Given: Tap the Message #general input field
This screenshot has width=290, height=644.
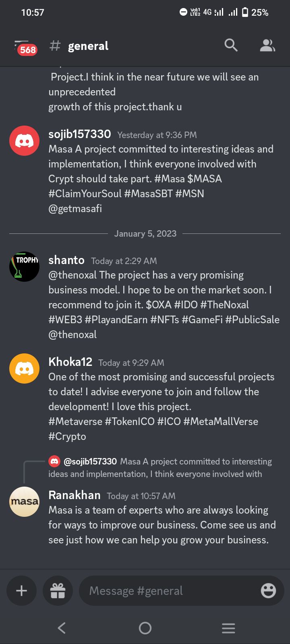Looking at the screenshot, I should coord(169,590).
